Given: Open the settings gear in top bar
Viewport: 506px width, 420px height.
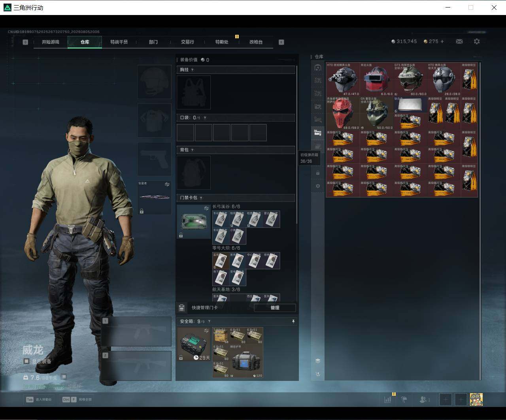Looking at the screenshot, I should coord(477,41).
